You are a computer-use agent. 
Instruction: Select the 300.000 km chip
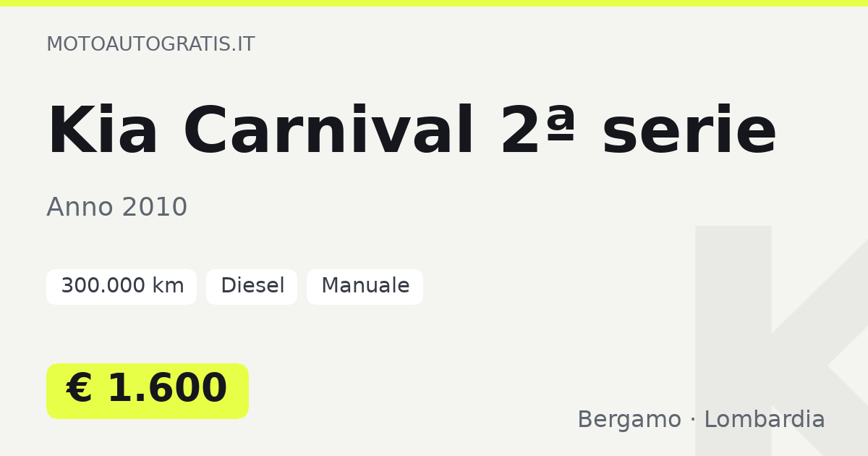point(122,287)
